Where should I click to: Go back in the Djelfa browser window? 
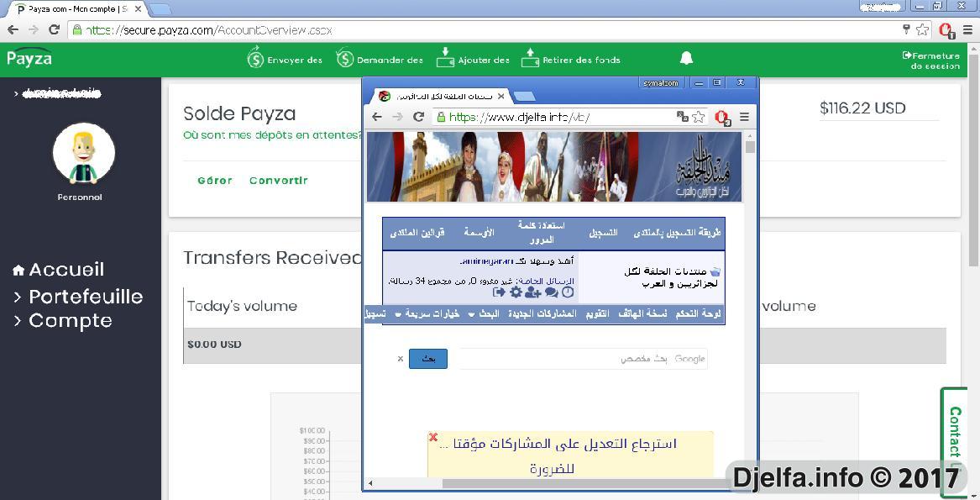tap(376, 117)
